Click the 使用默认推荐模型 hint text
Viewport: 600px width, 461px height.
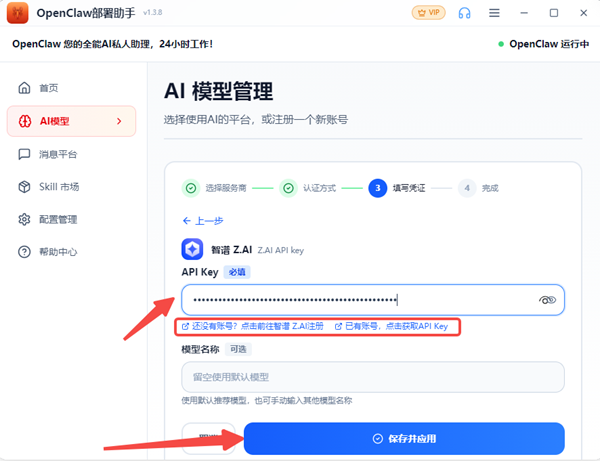[x=267, y=401]
